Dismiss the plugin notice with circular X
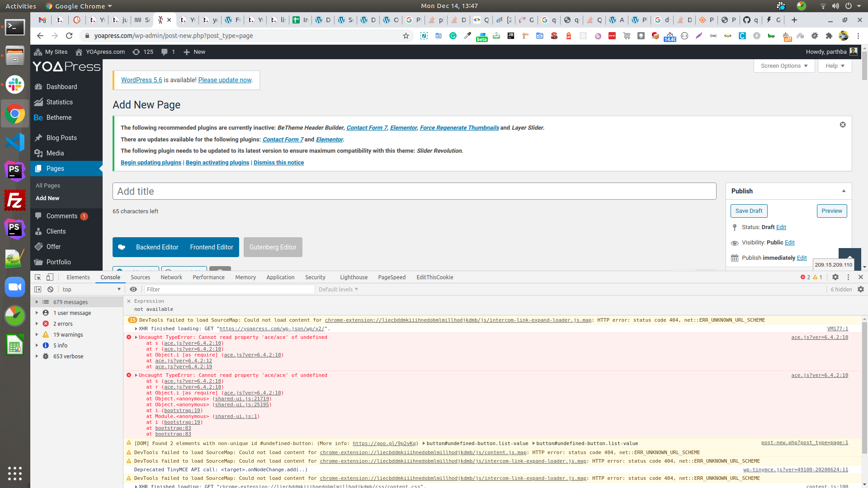 click(x=843, y=125)
